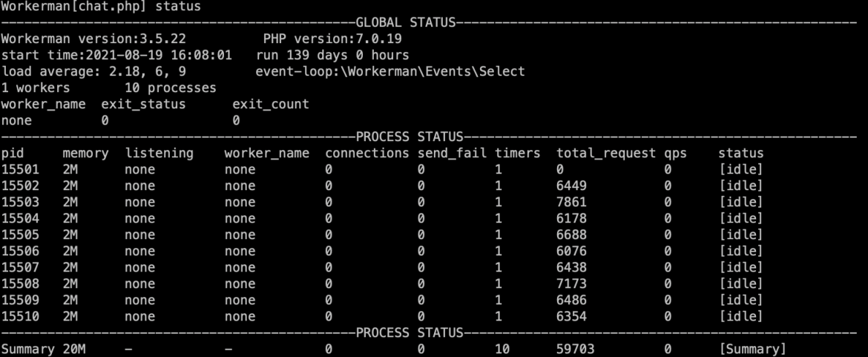Screen dimensions: 868x357
Task: Click the 'exit_status' column header
Action: pyautogui.click(x=143, y=105)
